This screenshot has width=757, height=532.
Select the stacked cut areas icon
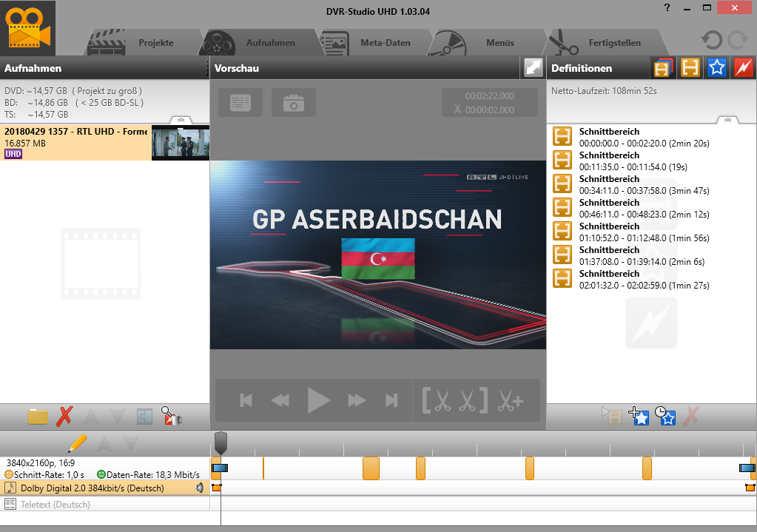662,67
